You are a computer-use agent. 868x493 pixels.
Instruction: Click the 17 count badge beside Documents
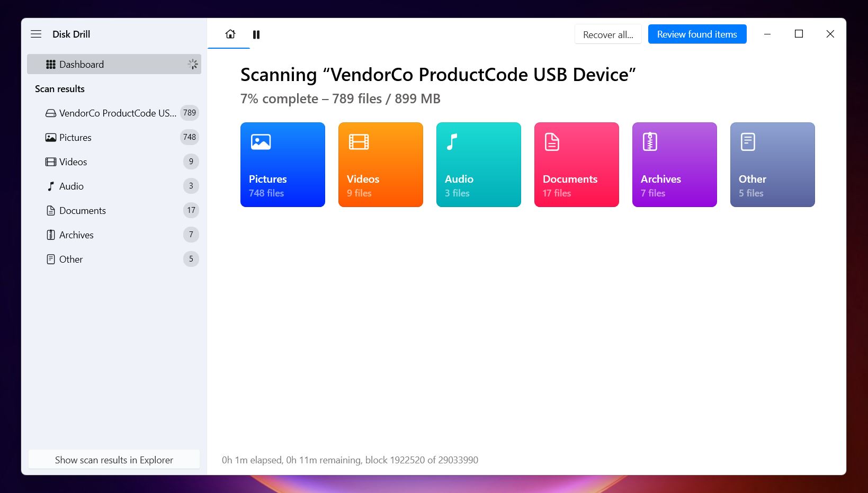coord(191,210)
